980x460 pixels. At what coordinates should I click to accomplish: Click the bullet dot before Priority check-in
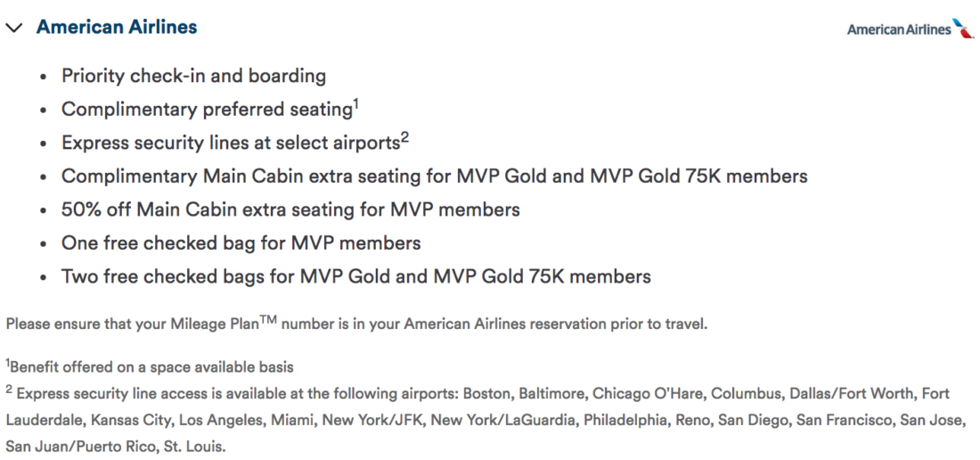pyautogui.click(x=44, y=77)
